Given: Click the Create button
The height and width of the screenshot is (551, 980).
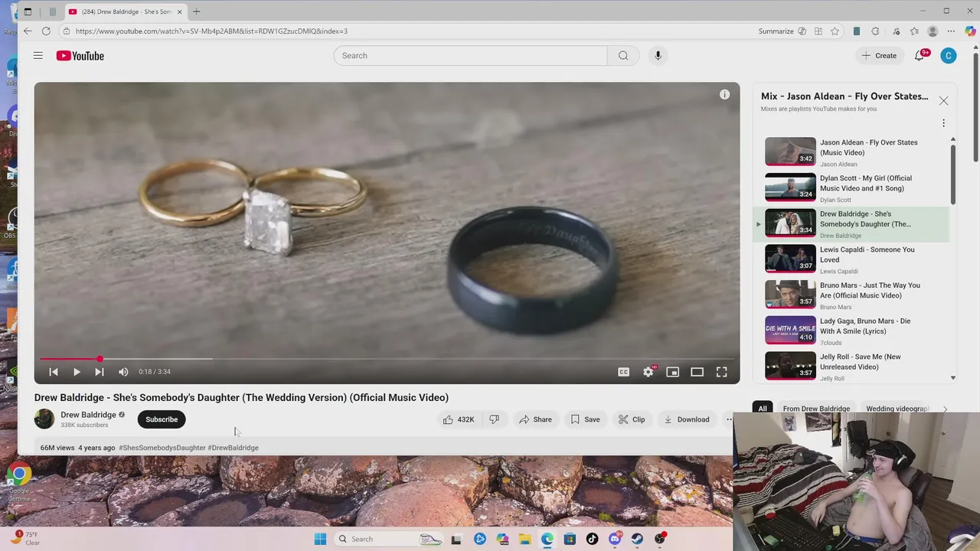Looking at the screenshot, I should coord(879,55).
